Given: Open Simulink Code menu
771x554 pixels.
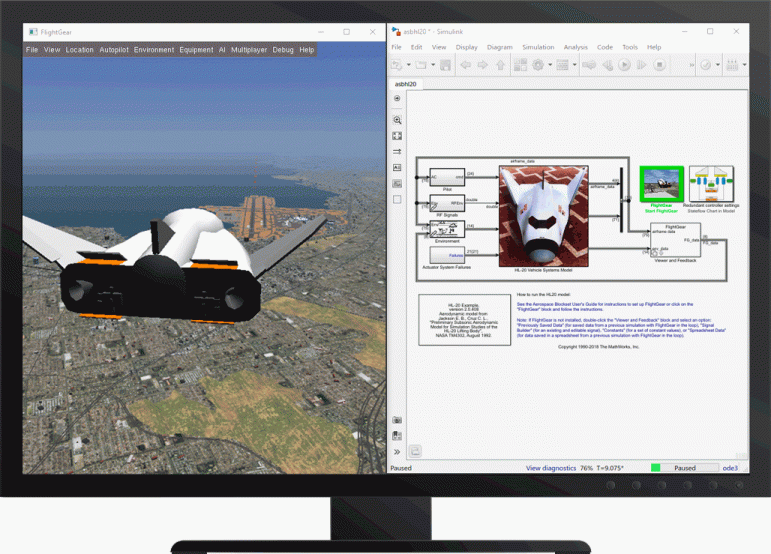Looking at the screenshot, I should (605, 47).
